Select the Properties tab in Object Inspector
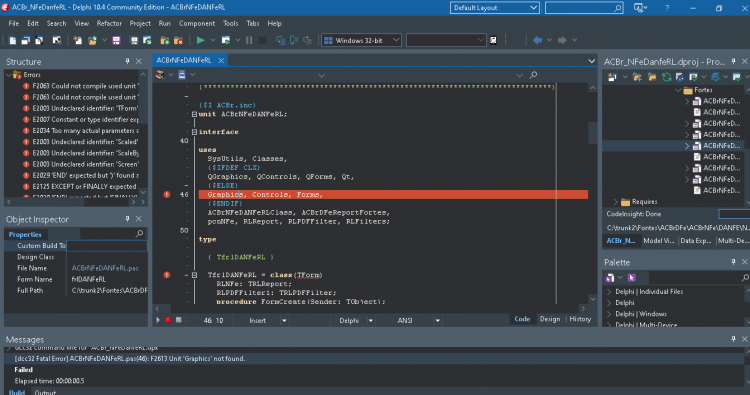 point(25,234)
